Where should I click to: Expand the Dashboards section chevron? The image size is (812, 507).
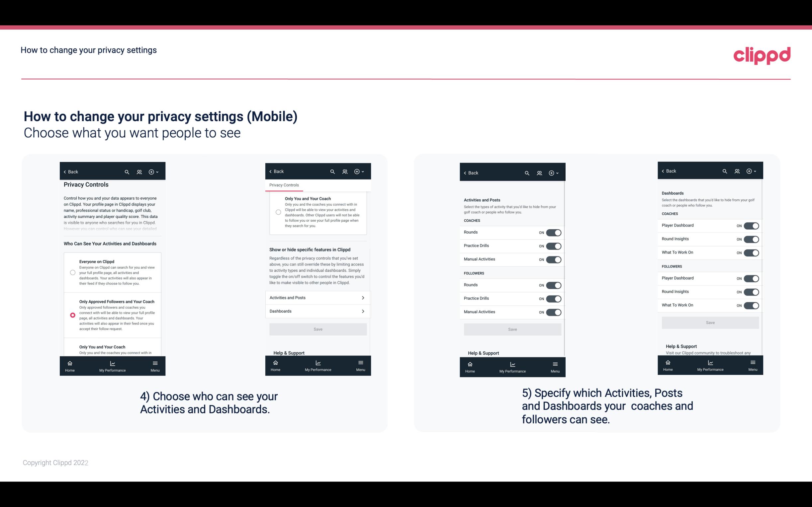pyautogui.click(x=362, y=311)
